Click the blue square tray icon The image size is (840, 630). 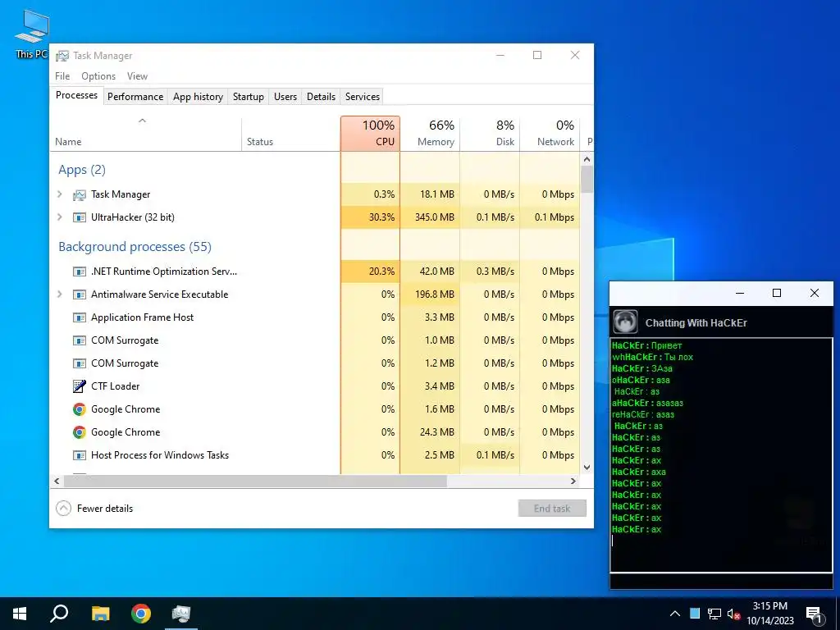pos(695,614)
